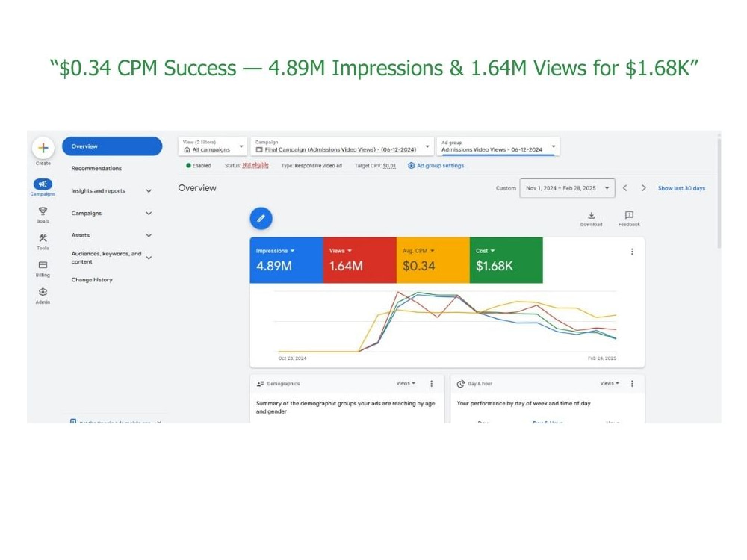Select the Overview menu item
Viewport: 747px width, 560px height.
pyautogui.click(x=112, y=146)
